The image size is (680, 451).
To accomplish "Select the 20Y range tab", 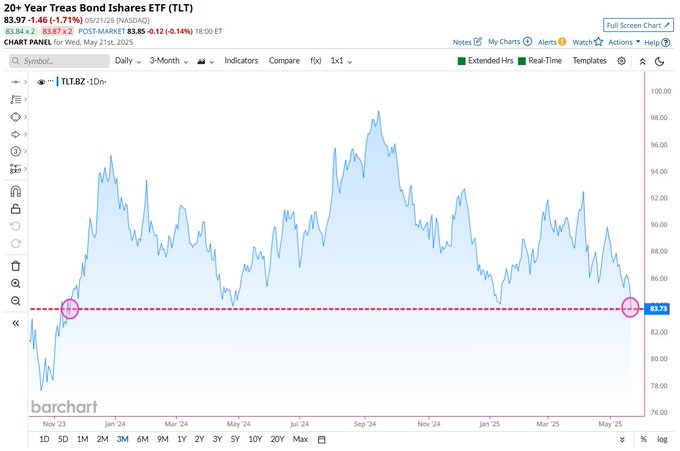I will [277, 439].
